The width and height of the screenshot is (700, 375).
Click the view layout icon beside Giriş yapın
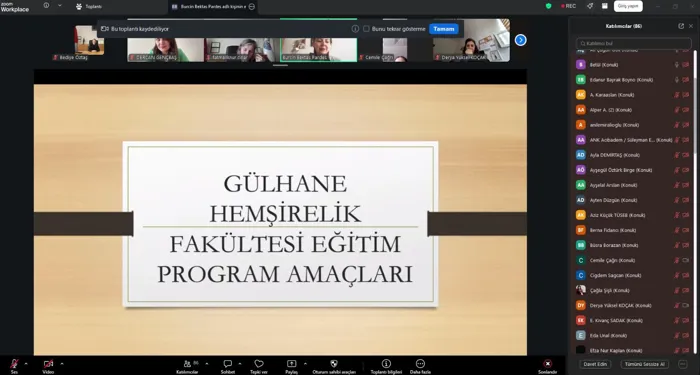604,6
